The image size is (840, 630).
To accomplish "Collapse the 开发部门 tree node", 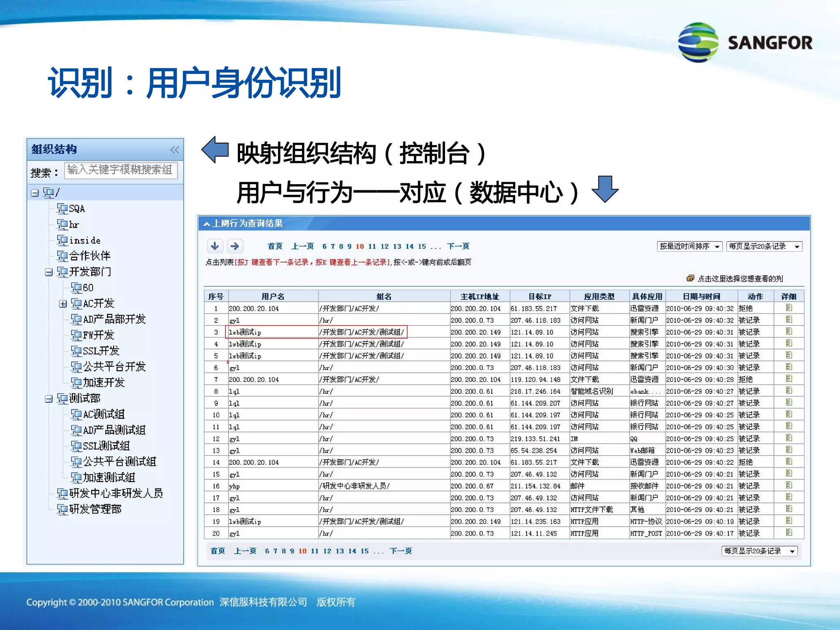I will [49, 272].
